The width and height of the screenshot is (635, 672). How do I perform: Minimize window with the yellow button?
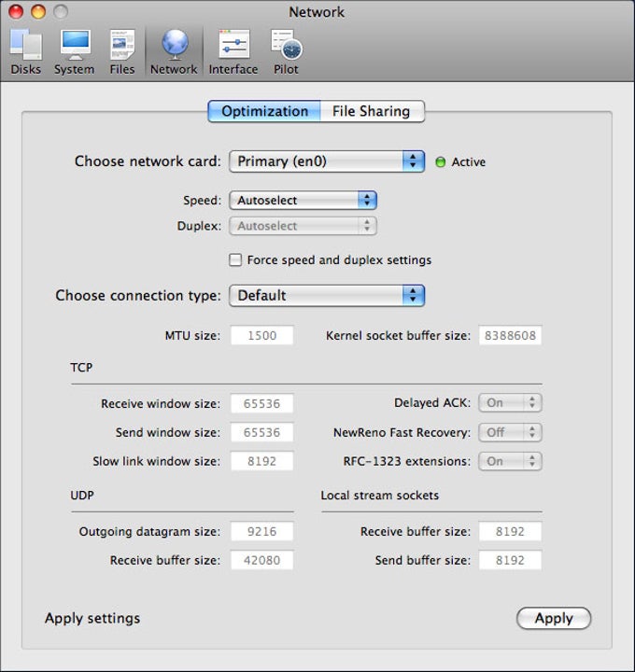pos(38,11)
